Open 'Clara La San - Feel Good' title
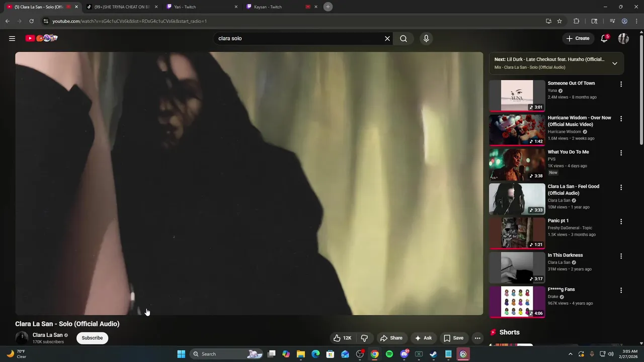The height and width of the screenshot is (362, 644). [x=573, y=190]
